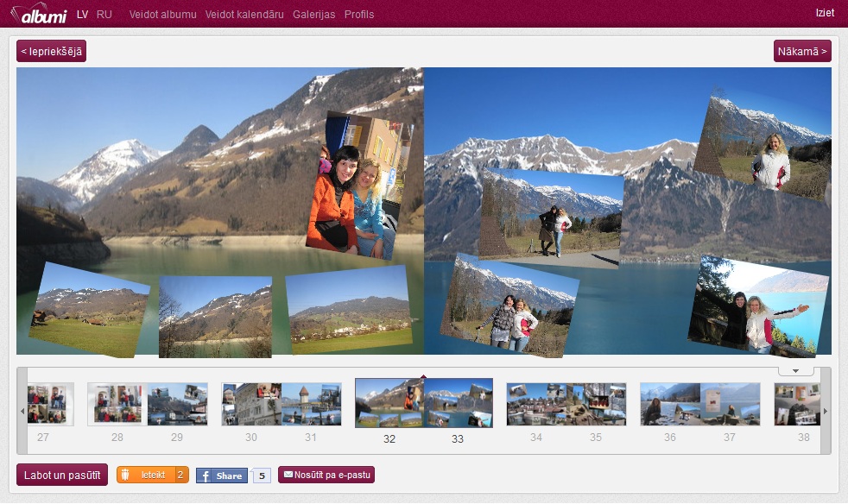The width and height of the screenshot is (848, 504).
Task: Click the left album page with lake photo
Action: coord(220,211)
